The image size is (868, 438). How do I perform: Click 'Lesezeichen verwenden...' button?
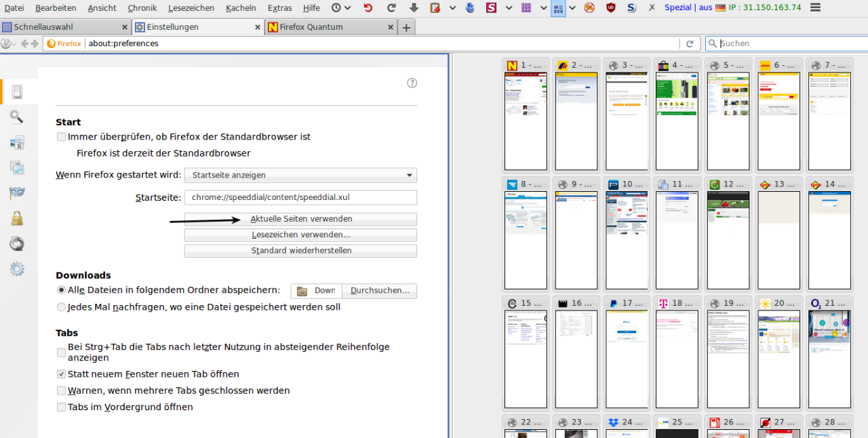pos(300,235)
